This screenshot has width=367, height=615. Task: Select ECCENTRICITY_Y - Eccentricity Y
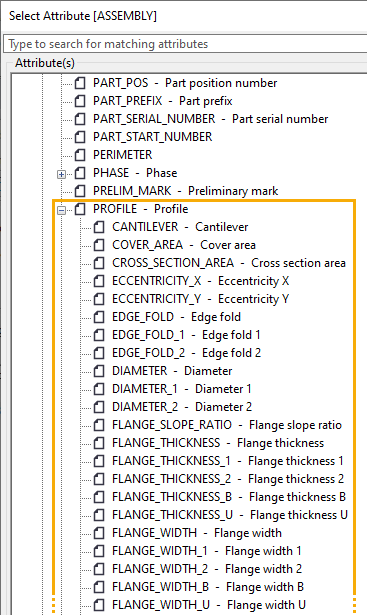(201, 299)
